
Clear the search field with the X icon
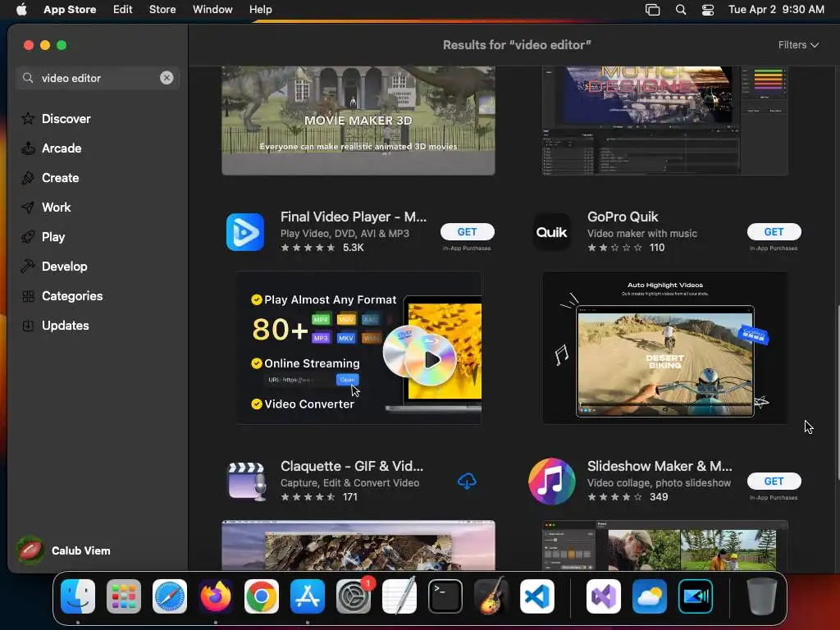point(167,78)
